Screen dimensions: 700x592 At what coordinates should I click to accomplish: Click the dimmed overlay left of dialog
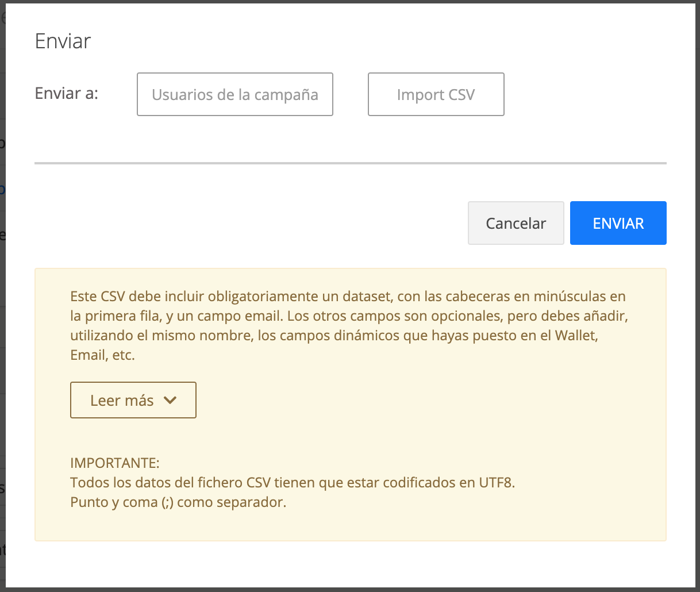[x=2, y=287]
